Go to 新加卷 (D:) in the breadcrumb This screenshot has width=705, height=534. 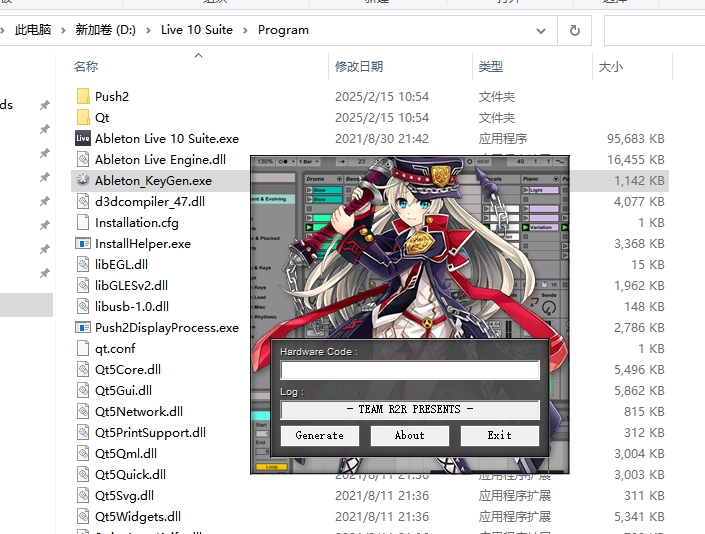pos(106,30)
